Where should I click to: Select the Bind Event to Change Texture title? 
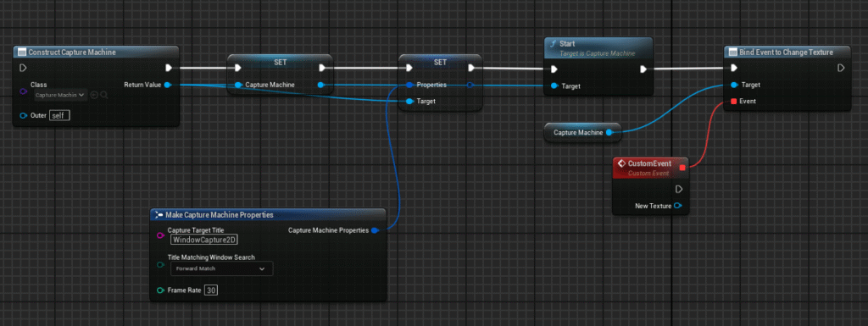coord(786,52)
